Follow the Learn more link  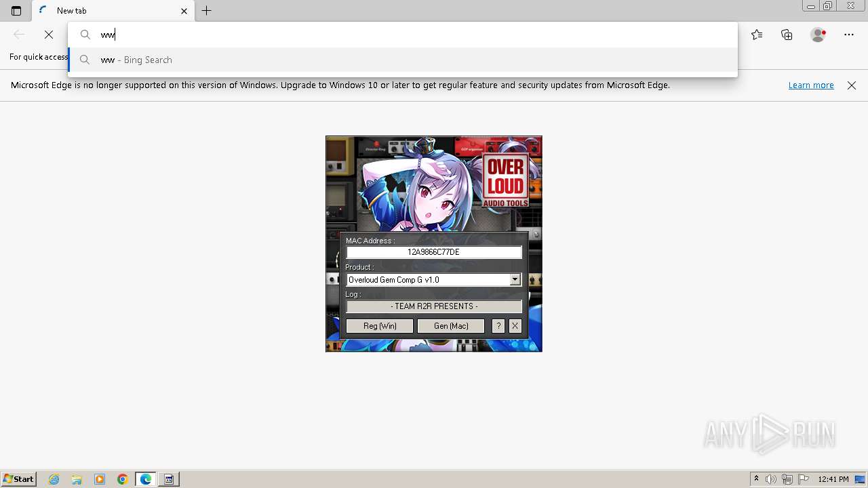pos(811,85)
